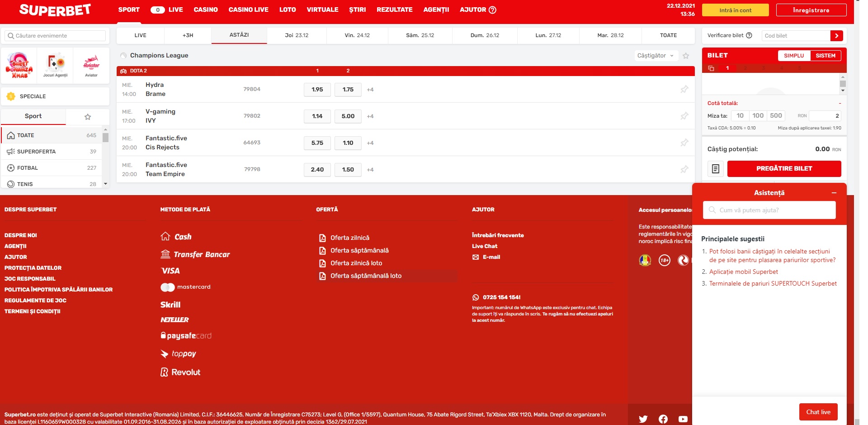This screenshot has height=425, width=868.
Task: Switch ticket type to SISTEM
Action: pos(826,56)
